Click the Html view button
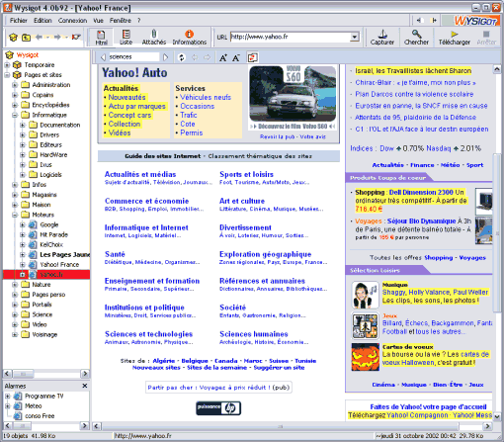 coord(101,38)
